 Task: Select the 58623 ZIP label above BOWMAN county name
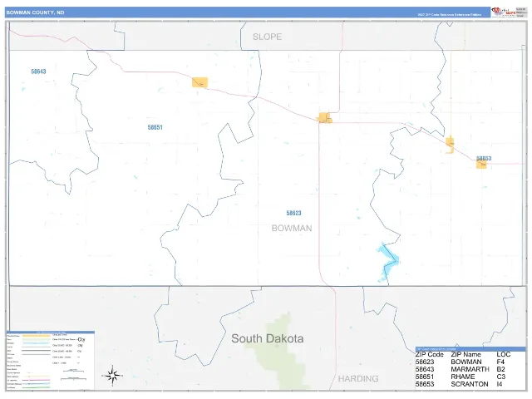pos(293,213)
